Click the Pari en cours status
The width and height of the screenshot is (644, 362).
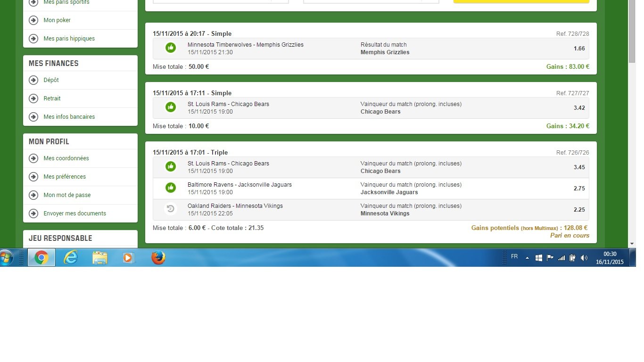[x=570, y=236]
